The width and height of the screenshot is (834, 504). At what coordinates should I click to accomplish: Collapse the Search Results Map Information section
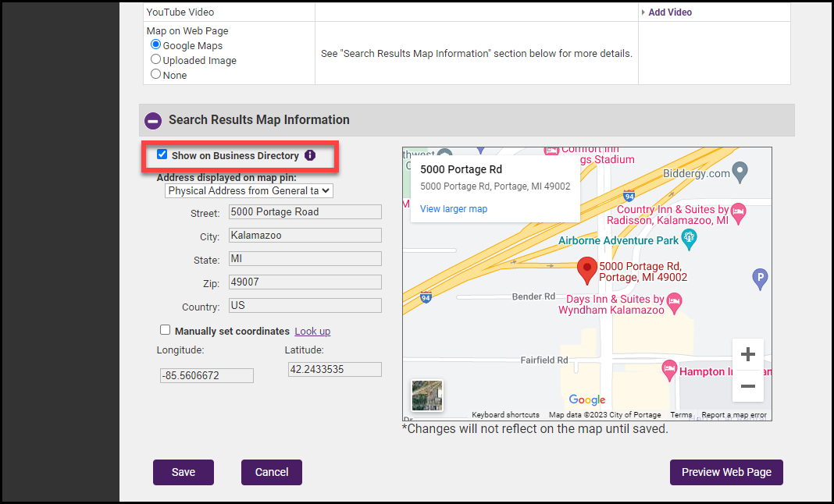click(154, 120)
